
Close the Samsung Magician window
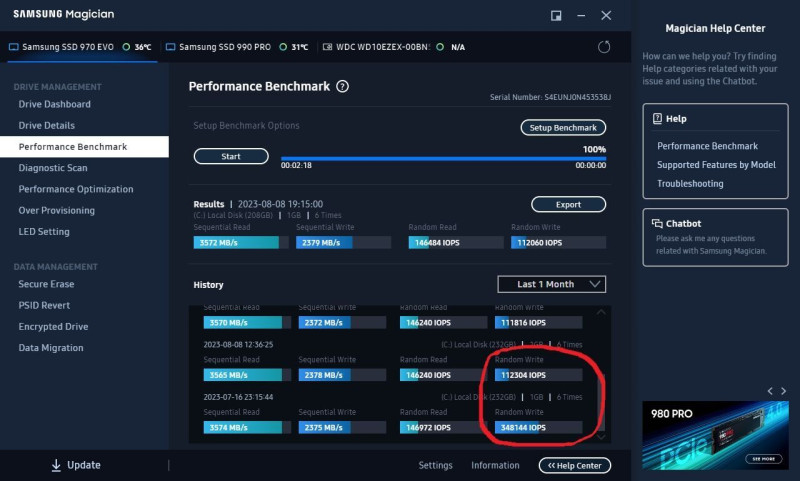[606, 15]
